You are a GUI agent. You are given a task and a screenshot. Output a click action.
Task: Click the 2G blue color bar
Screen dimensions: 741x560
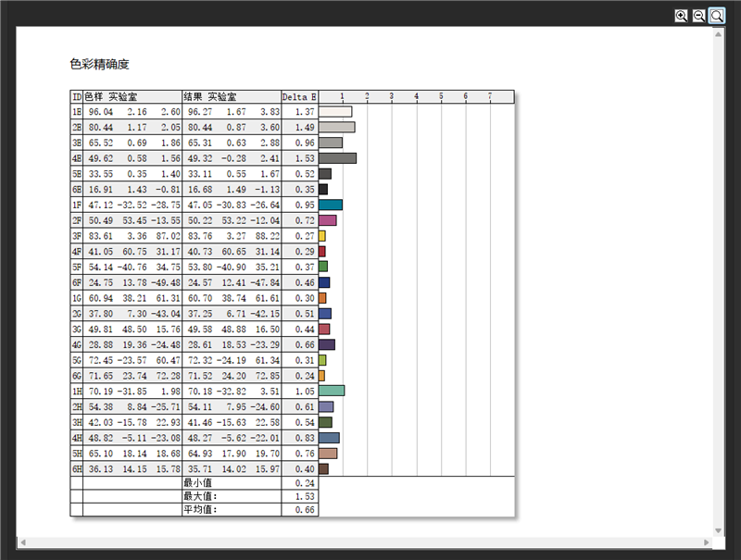pyautogui.click(x=325, y=314)
